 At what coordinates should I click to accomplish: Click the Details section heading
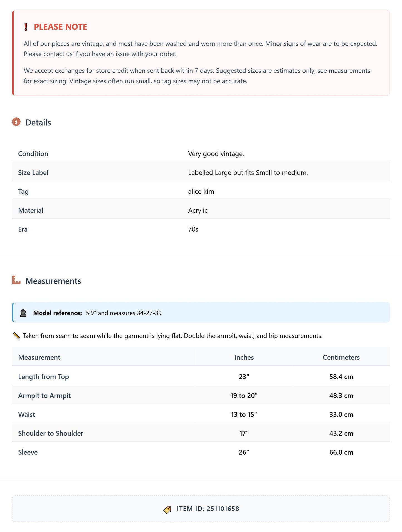click(38, 123)
